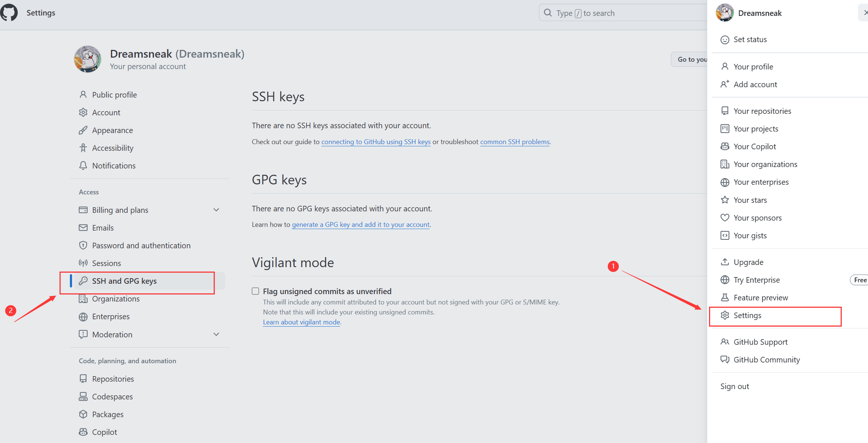Click the key icon for SSH and GPG keys
Viewport: 868px width, 443px height.
tap(83, 281)
